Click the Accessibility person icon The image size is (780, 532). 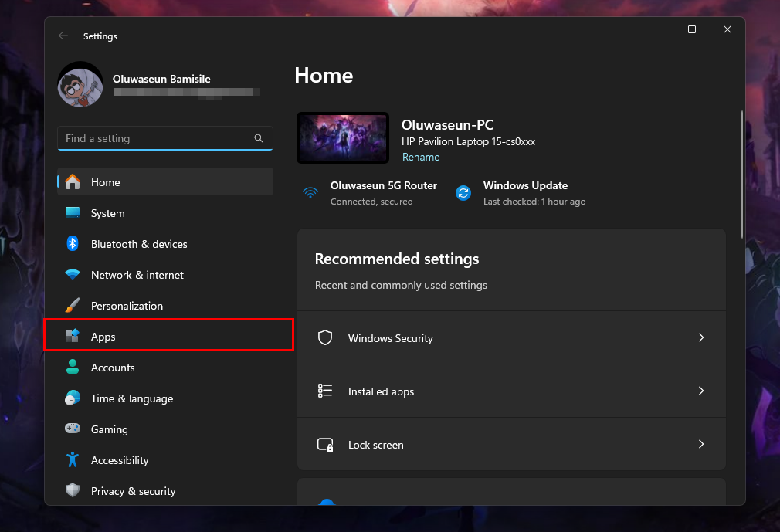[x=74, y=460]
